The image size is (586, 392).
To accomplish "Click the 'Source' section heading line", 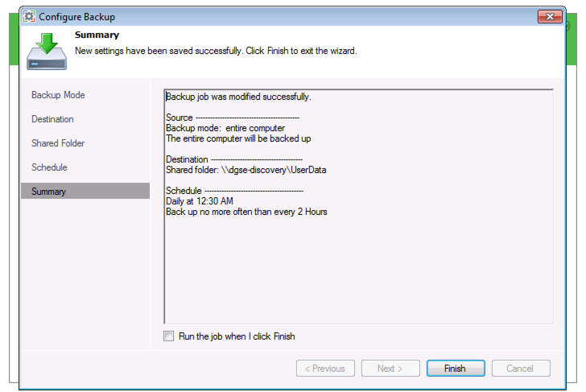I will coord(233,118).
